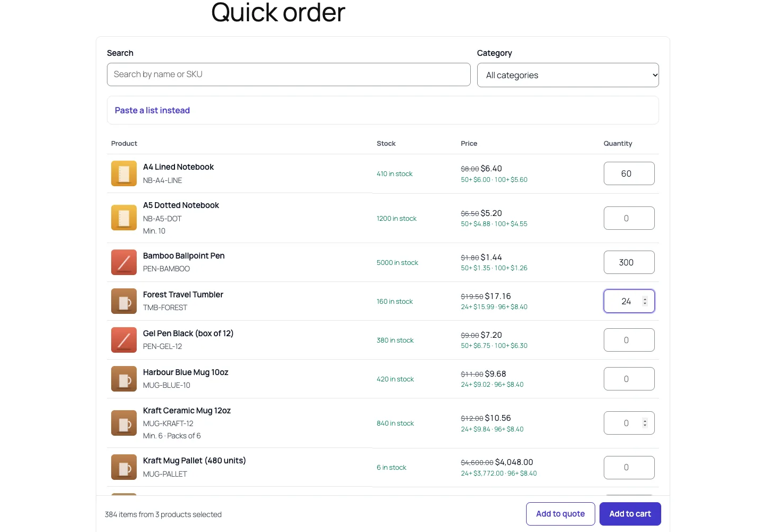The height and width of the screenshot is (532, 766).
Task: Click quantity field for A5 Dotted Notebook
Action: pos(629,218)
